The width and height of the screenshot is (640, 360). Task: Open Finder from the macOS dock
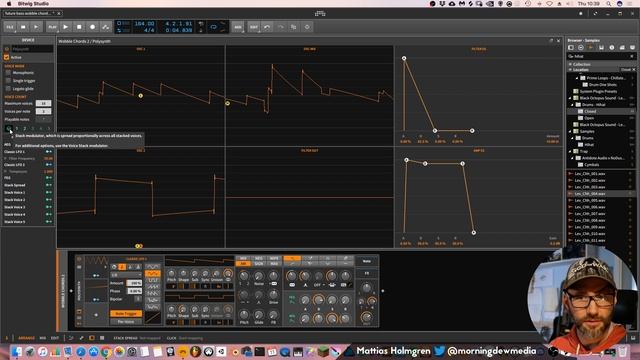pos(16,351)
